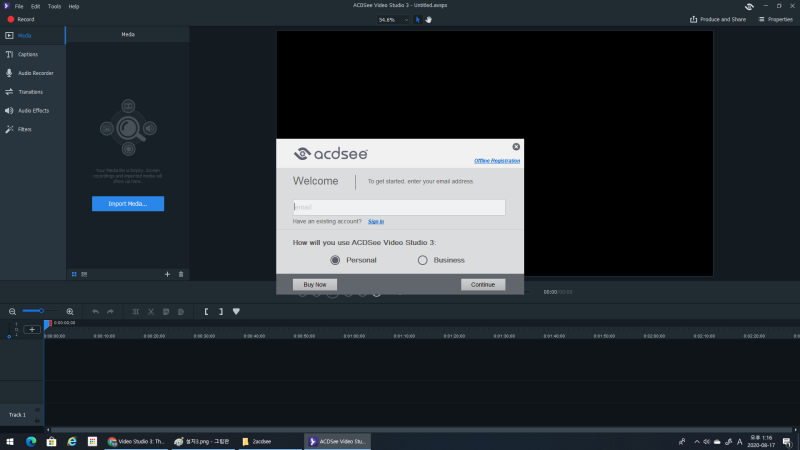The image size is (800, 450).
Task: Click the Paste clip icon in the timeline toolbar
Action: (x=181, y=311)
